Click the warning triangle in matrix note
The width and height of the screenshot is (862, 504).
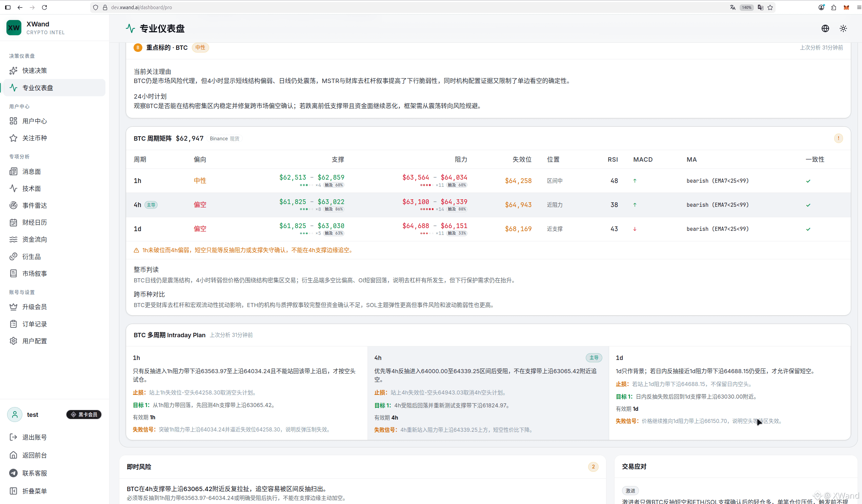(136, 250)
